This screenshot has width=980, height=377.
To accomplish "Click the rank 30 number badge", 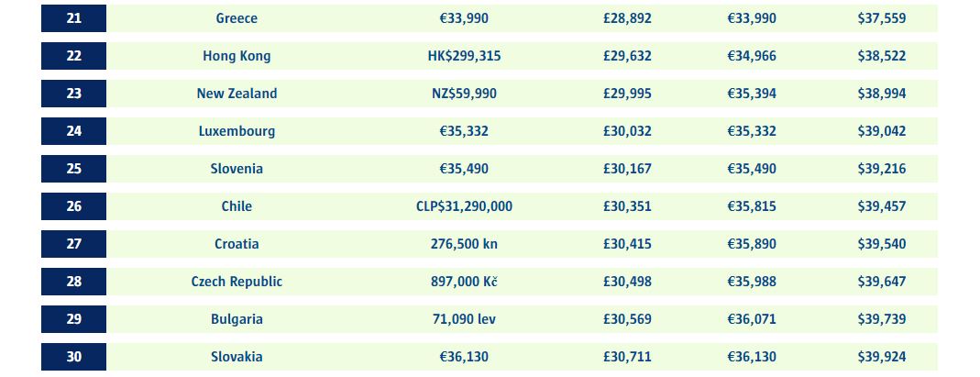I will [x=73, y=357].
